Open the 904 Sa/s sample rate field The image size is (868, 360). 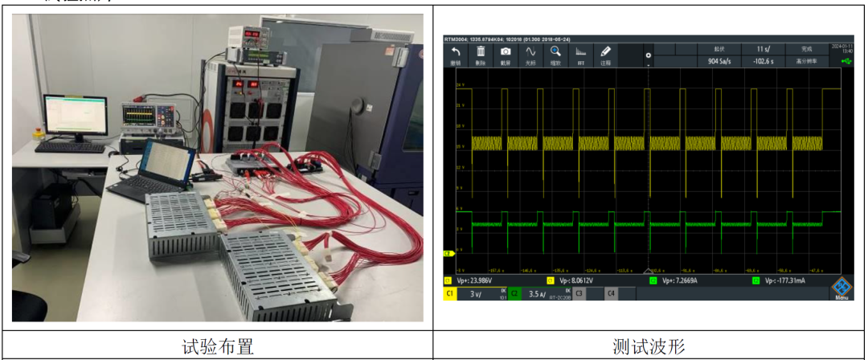(719, 60)
